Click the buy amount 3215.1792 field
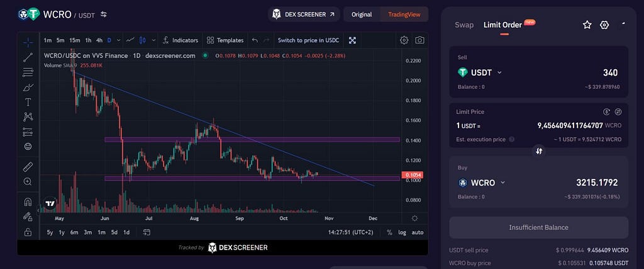Image resolution: width=644 pixels, height=269 pixels. point(597,183)
